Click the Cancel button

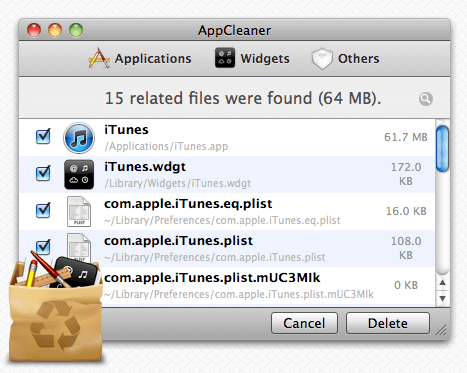(304, 323)
